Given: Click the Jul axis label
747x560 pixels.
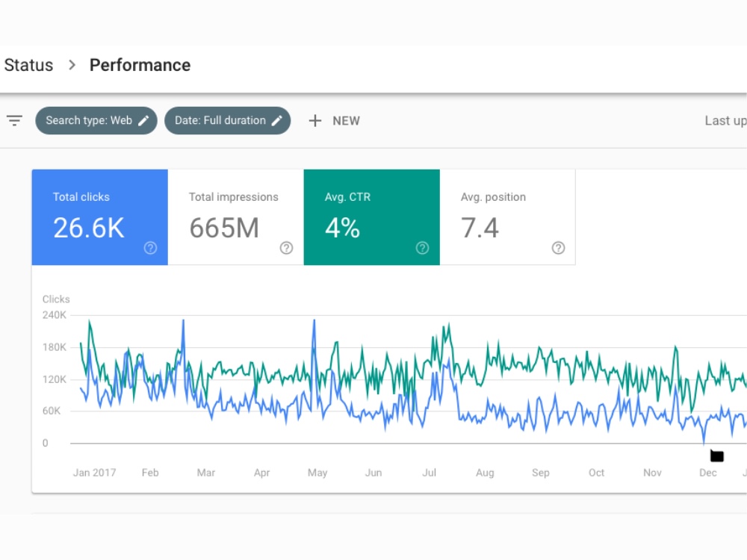Looking at the screenshot, I should pyautogui.click(x=430, y=473).
